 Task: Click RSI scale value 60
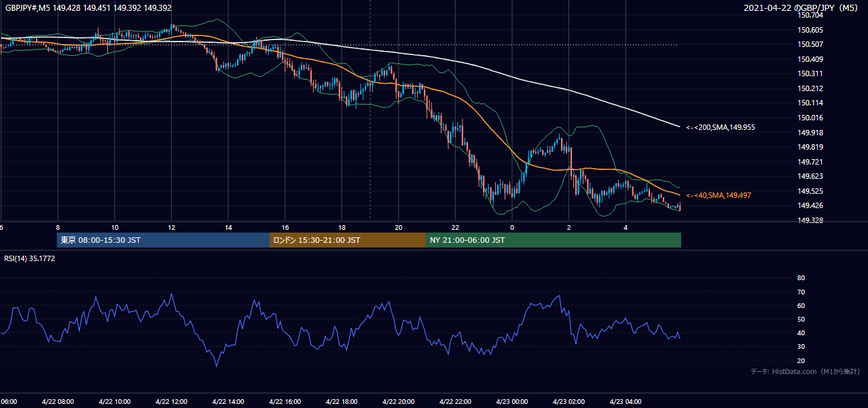pos(801,305)
